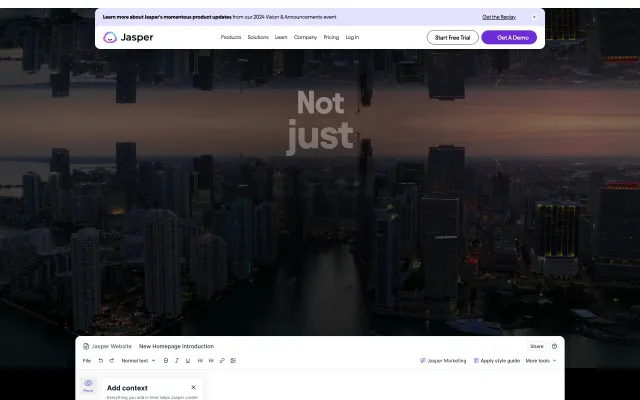Viewport: 640px width, 400px height.
Task: Open the Learn menu
Action: click(281, 37)
